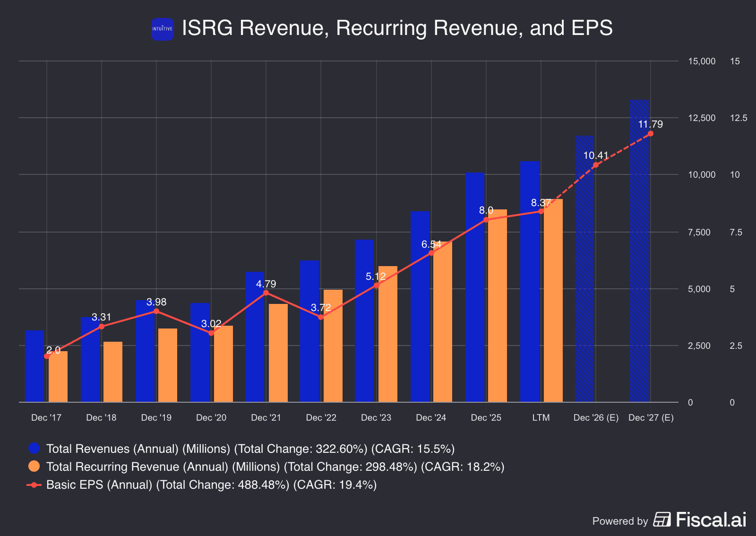Click the Dec '20 x-axis label

click(211, 417)
